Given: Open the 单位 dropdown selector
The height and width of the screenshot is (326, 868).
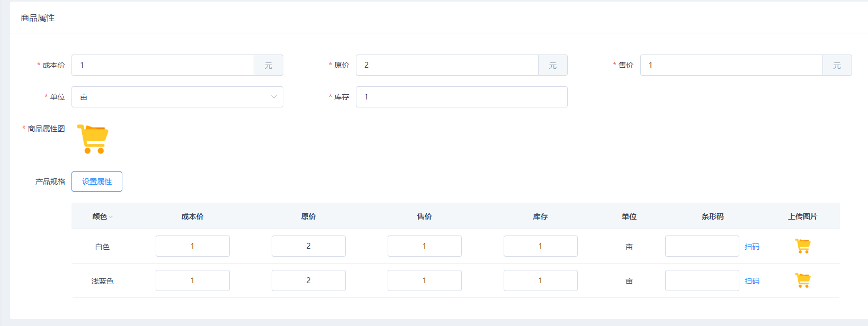Looking at the screenshot, I should pyautogui.click(x=177, y=97).
